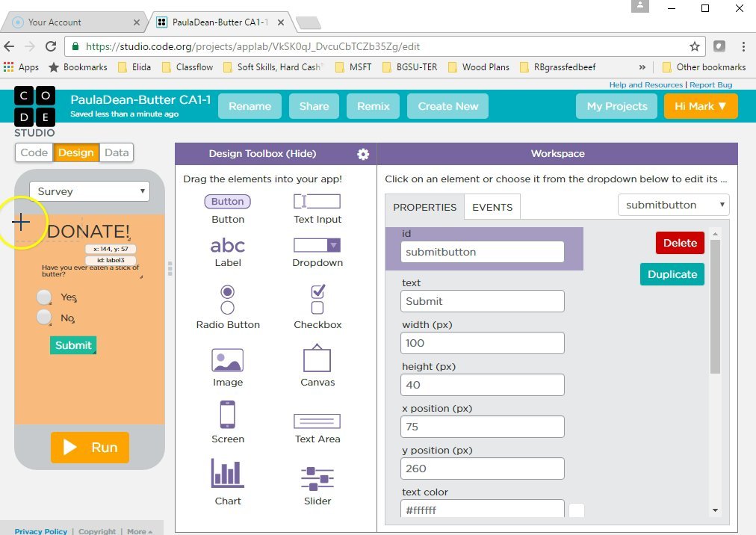Select the Yes radio button in app preview
This screenshot has width=756, height=535.
coord(44,297)
